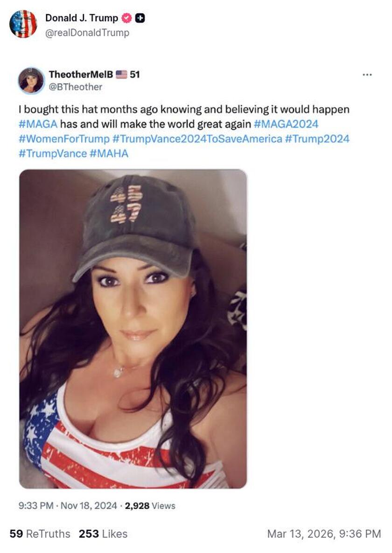Open Donald J. Trump profile avatar

(23, 24)
